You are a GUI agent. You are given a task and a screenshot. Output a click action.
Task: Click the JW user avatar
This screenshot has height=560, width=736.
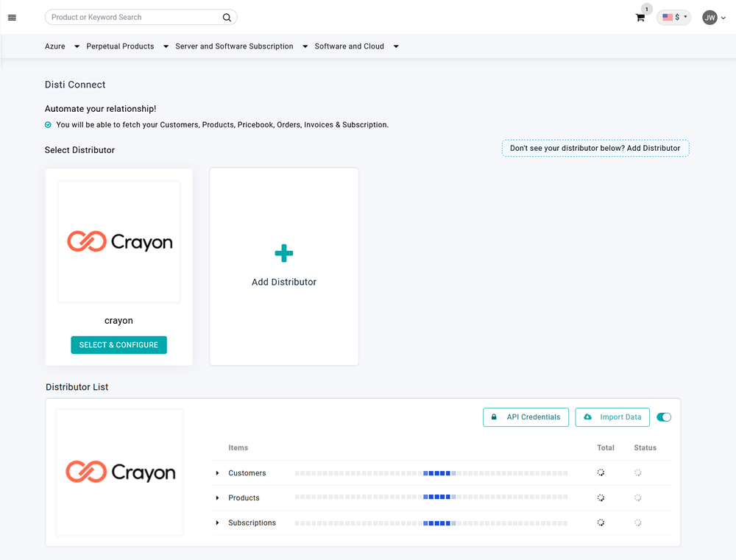tap(710, 18)
